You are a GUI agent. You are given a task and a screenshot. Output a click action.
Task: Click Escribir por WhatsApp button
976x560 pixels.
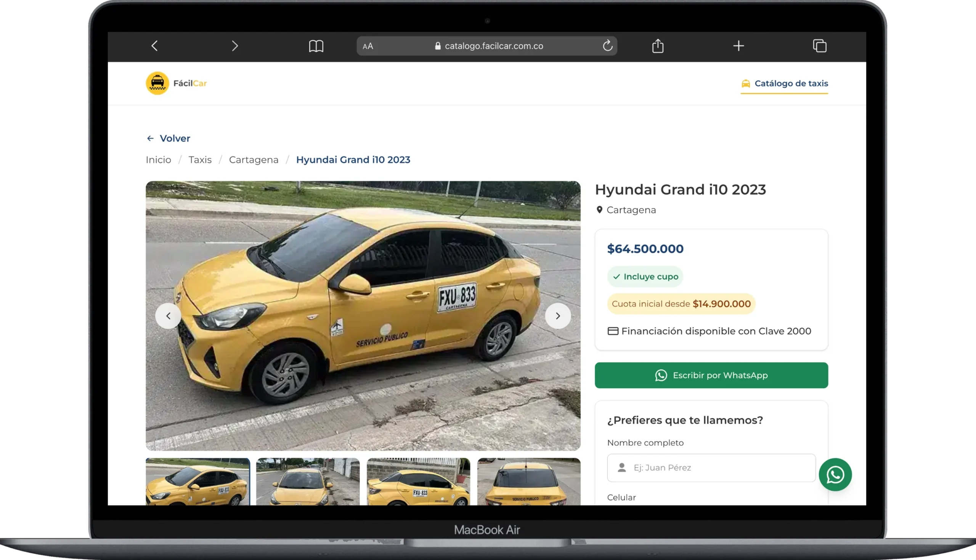click(x=711, y=375)
